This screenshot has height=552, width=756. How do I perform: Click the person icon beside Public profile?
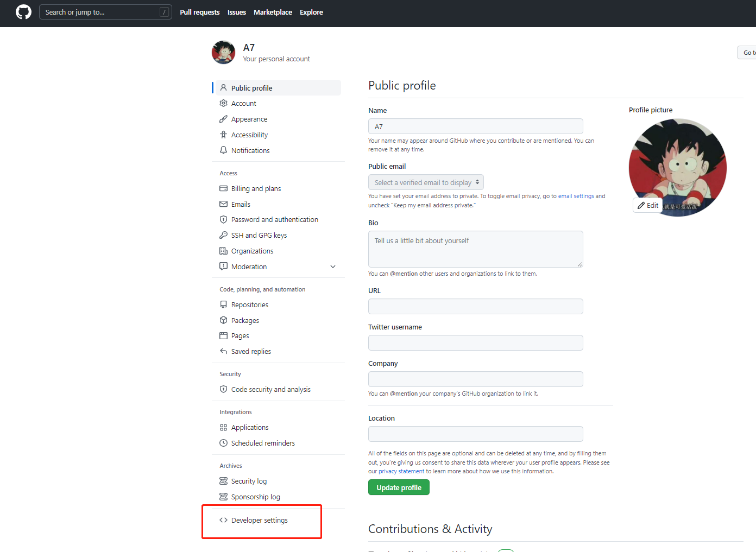223,87
